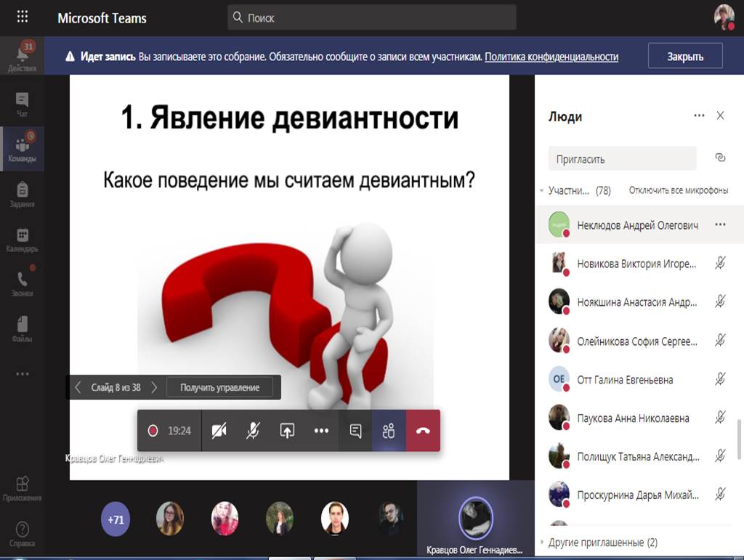
Task: Hang up with the red phone button
Action: [423, 431]
